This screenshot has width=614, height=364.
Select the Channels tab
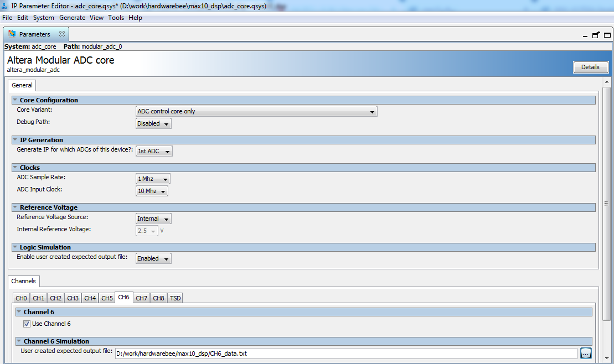23,281
